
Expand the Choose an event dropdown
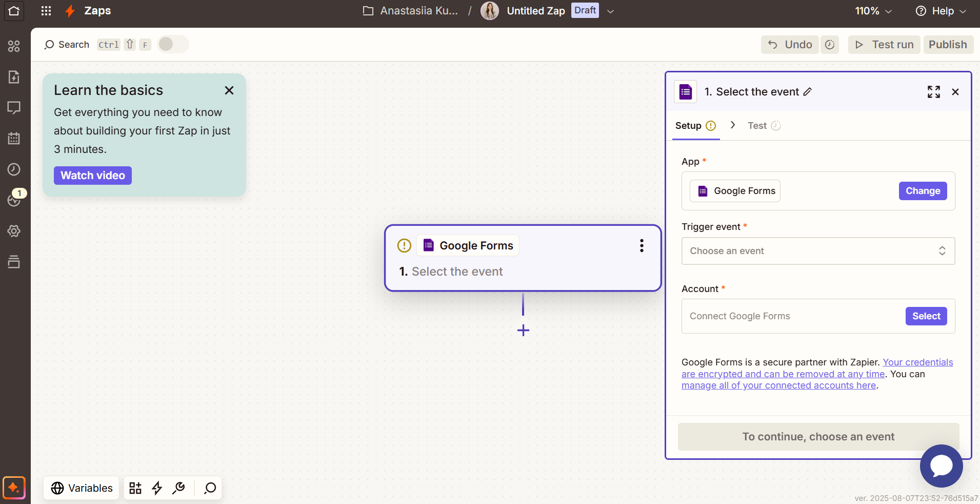(x=818, y=251)
